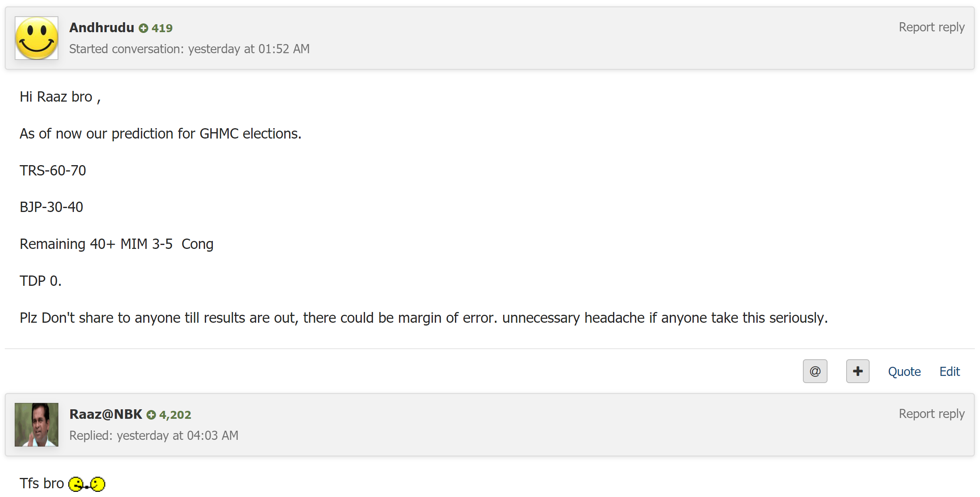
Task: Report Raaz@NBK's reply
Action: 932,414
